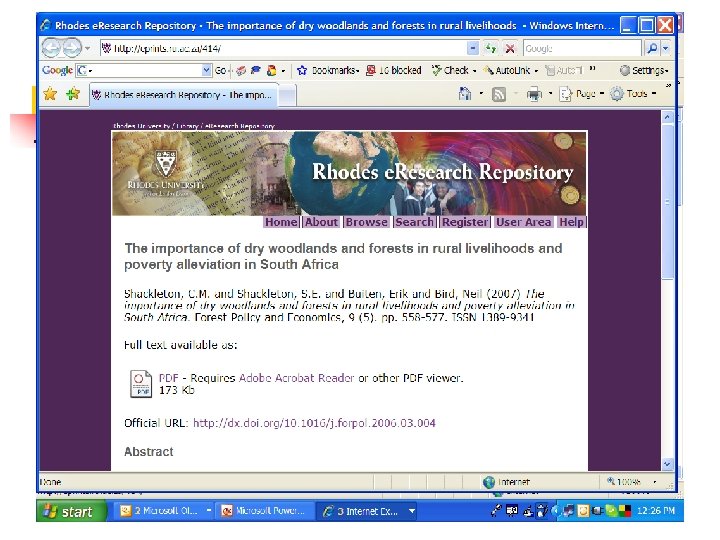
Task: Switch to the Microsoft Outlook taskbar group
Action: [164, 511]
